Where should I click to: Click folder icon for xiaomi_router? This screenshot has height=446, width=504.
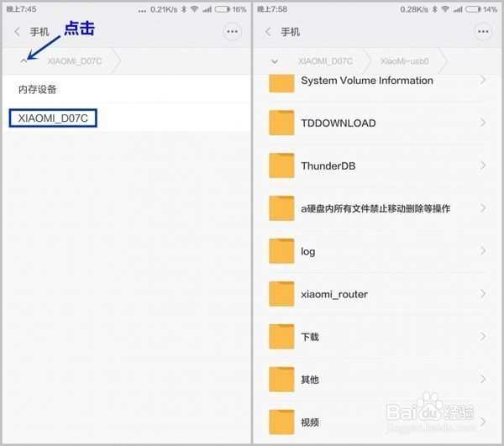point(281,294)
